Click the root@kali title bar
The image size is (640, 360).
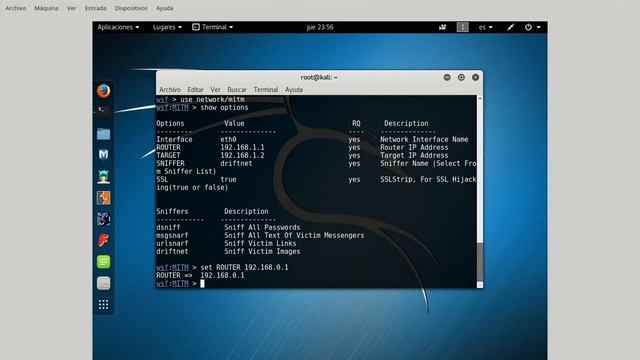pyautogui.click(x=319, y=77)
